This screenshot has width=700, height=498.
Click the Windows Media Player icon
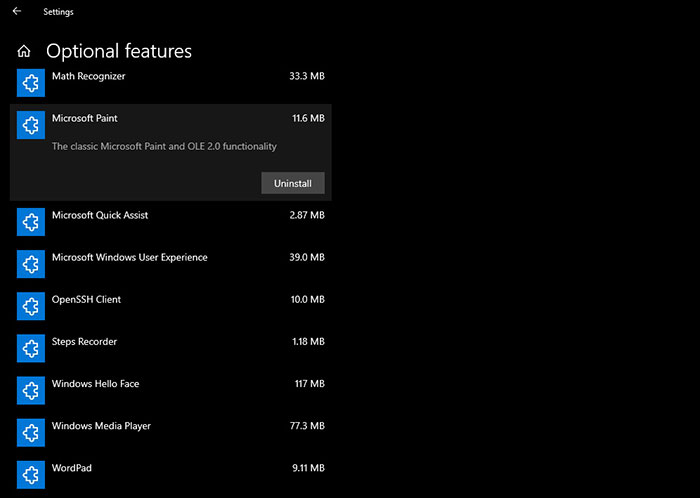pos(31,432)
